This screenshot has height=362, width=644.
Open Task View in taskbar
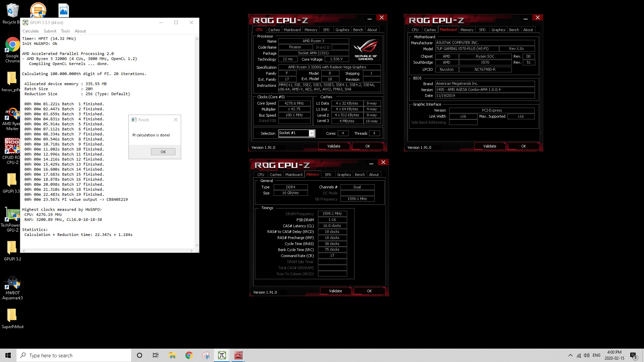coord(156,355)
